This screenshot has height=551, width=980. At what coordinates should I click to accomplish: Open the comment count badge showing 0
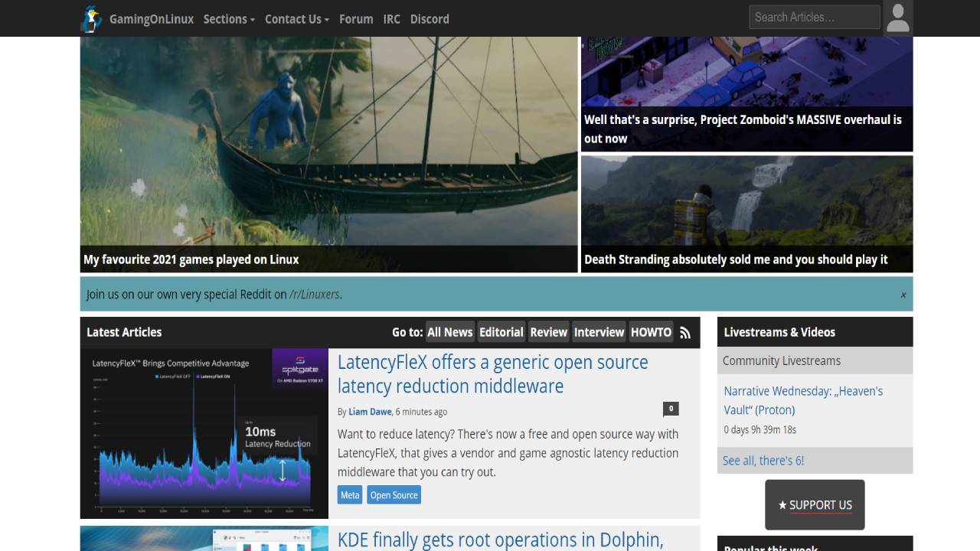tap(671, 409)
